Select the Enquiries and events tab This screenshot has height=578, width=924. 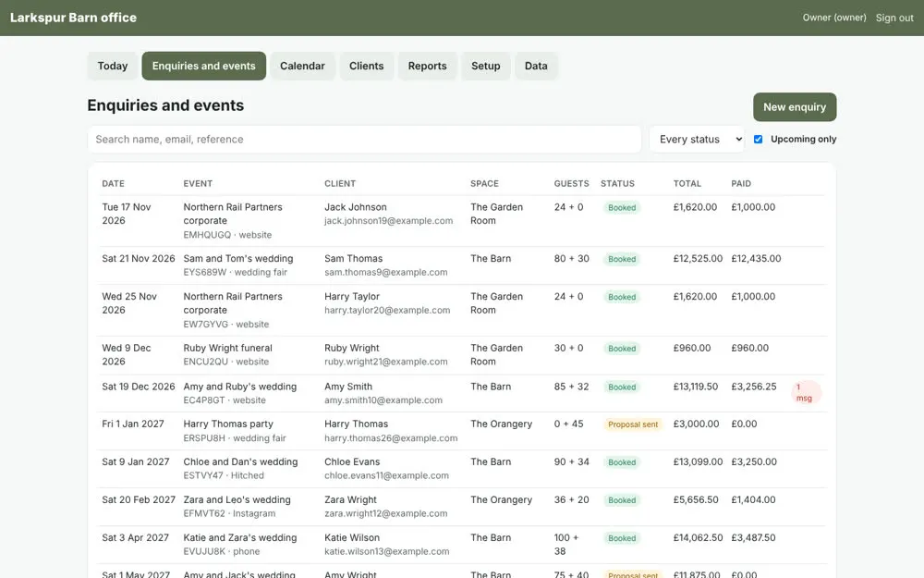(204, 66)
